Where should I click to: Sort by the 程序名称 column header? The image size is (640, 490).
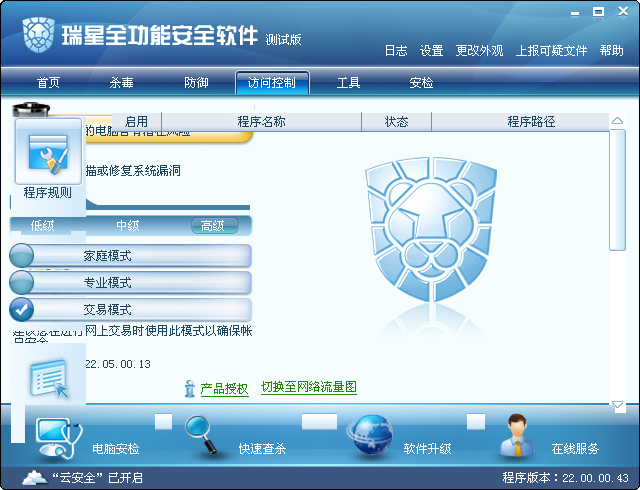[262, 122]
